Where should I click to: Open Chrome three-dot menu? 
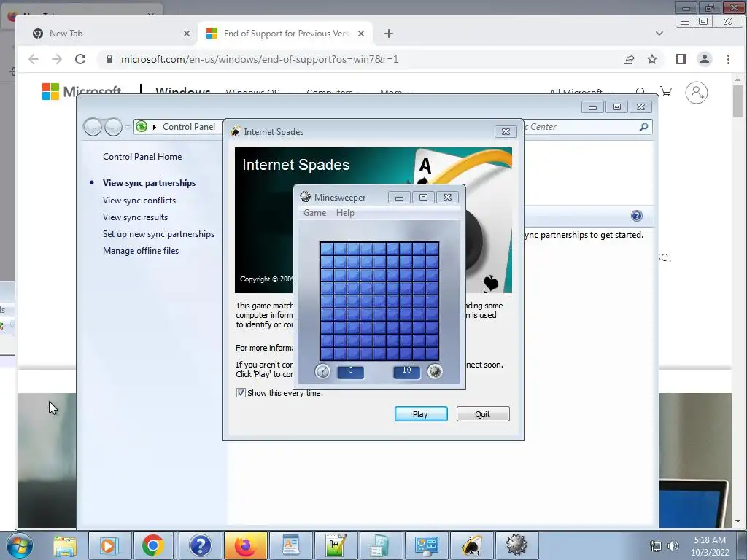[x=729, y=59]
